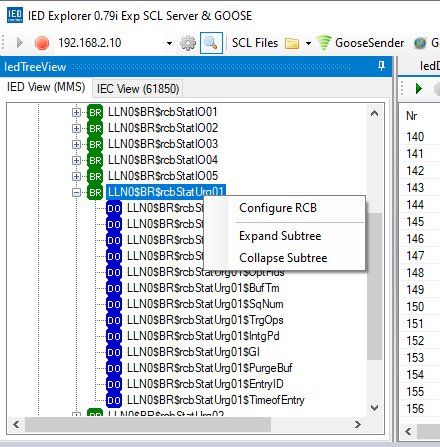
Task: Select LLN0$BR$rcbStatUrg01$SqNum item
Action: [x=205, y=304]
